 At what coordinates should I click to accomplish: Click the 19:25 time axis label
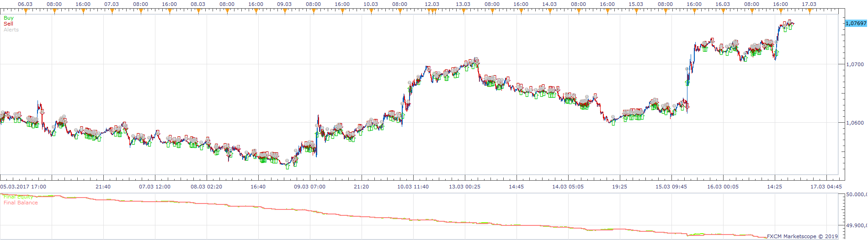tap(620, 187)
